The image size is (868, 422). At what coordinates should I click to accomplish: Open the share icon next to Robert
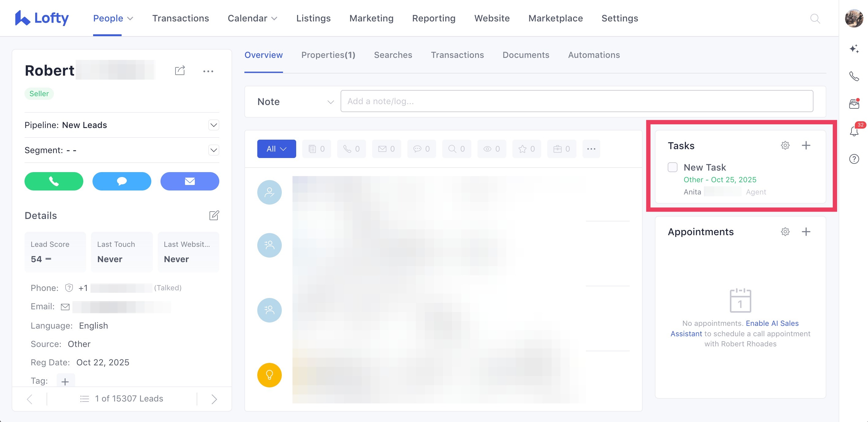[180, 71]
